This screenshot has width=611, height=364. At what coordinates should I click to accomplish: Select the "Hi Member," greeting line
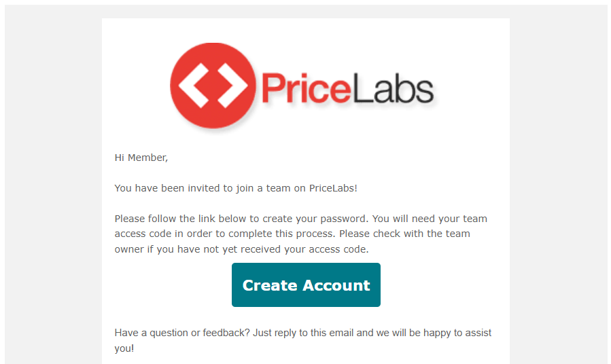[141, 158]
